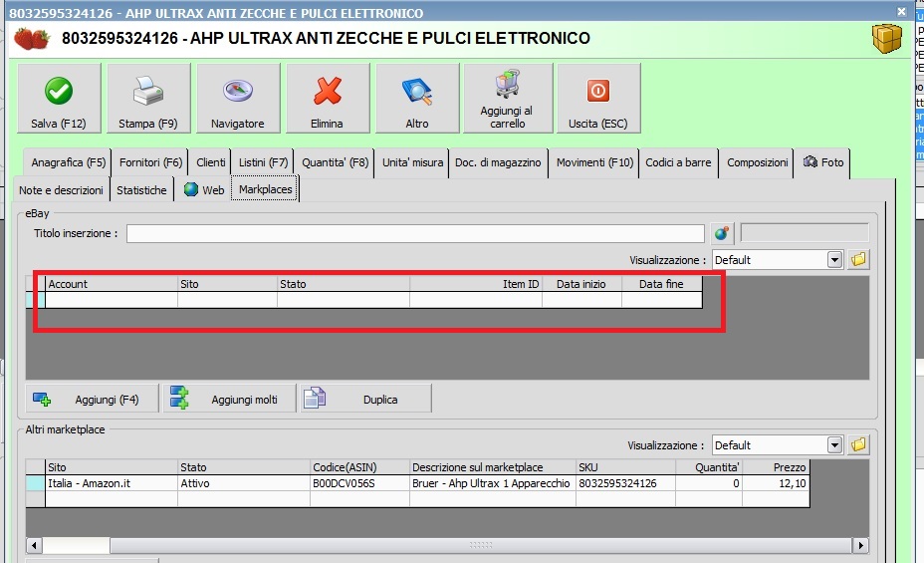
Task: Click the Aggiungi (F4) button
Action: click(92, 400)
